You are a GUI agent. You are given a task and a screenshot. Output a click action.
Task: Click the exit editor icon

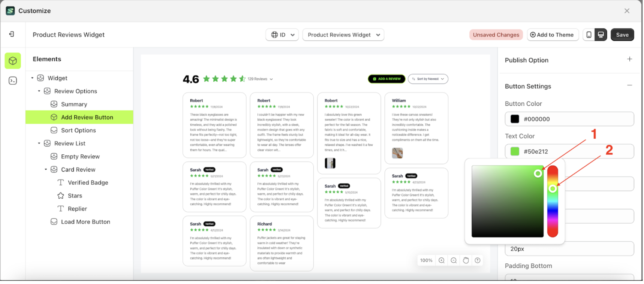point(12,34)
